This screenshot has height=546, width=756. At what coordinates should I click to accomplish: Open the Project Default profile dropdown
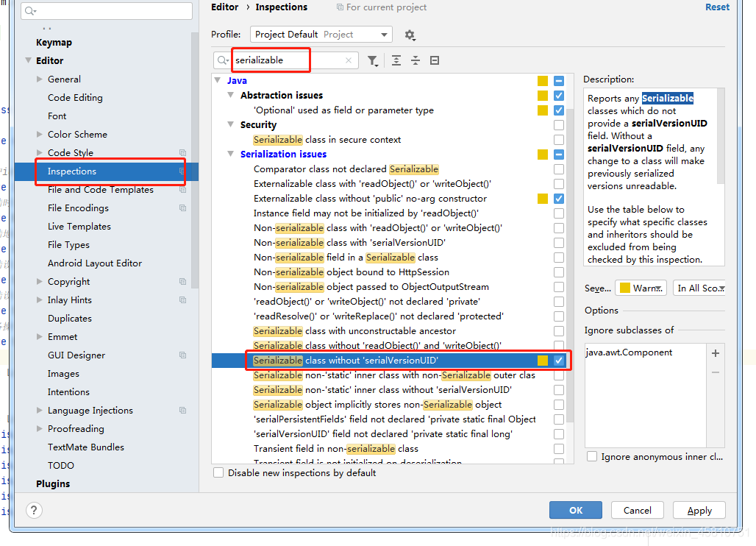tap(321, 35)
